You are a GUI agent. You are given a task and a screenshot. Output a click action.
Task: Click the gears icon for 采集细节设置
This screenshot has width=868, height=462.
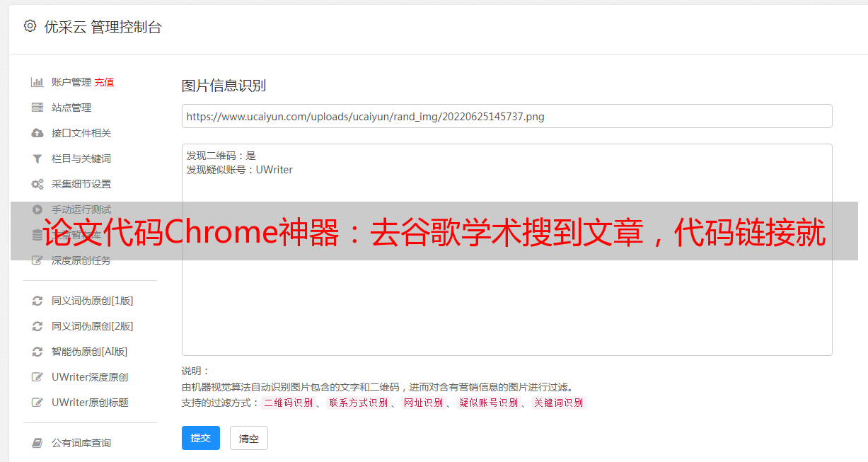pos(37,184)
